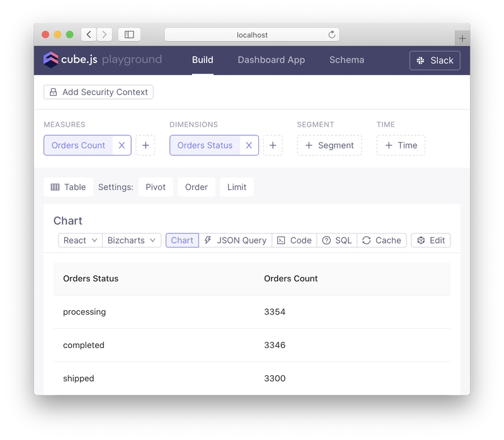This screenshot has height=440, width=504.
Task: Click the Chart section heading
Action: [68, 221]
